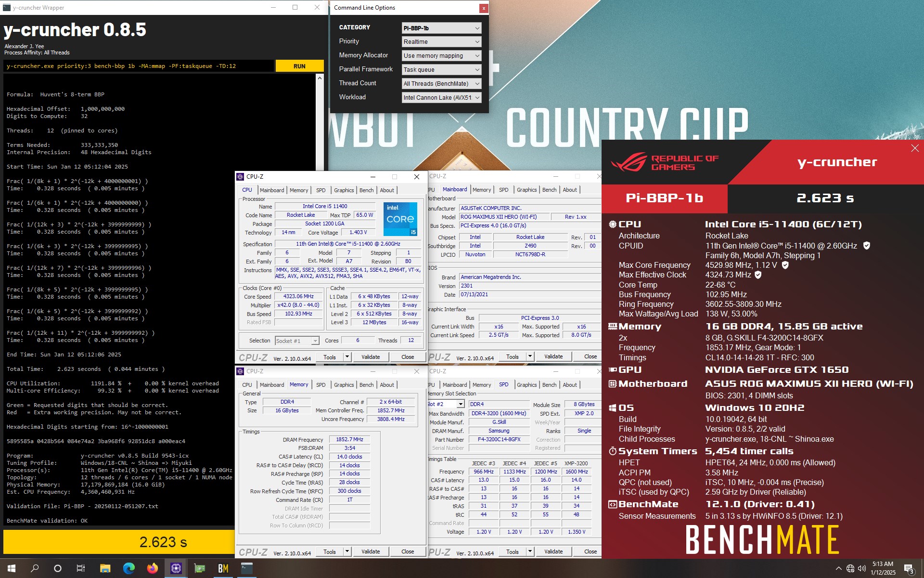Viewport: 924px width, 578px height.
Task: Click the Intel Core i5 logo badge
Action: [400, 219]
